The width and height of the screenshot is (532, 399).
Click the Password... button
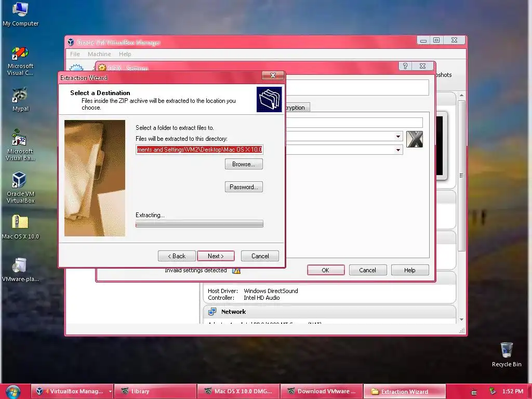[244, 187]
